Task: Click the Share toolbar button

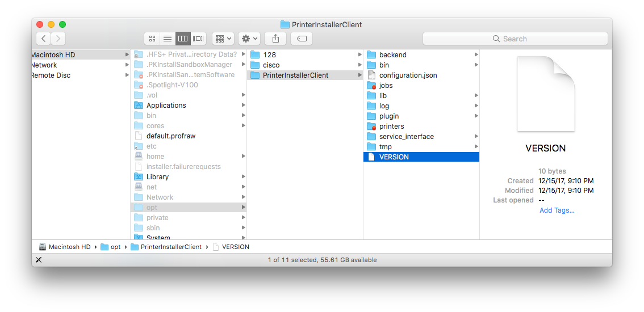Action: [275, 39]
